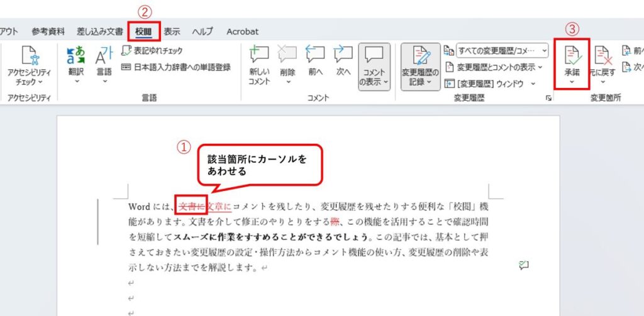This screenshot has width=644, height=316.
Task: Click the inserted underlined text 文章に
Action: pos(219,207)
